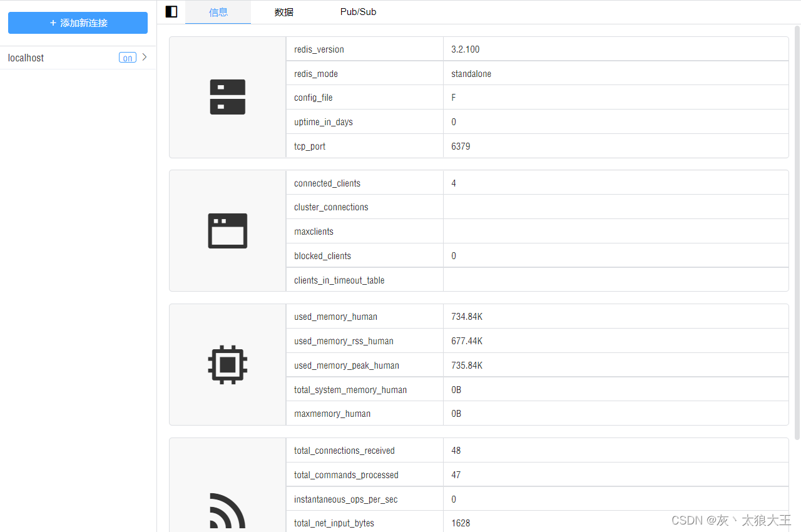
Task: Click the 48 connections value
Action: click(456, 451)
